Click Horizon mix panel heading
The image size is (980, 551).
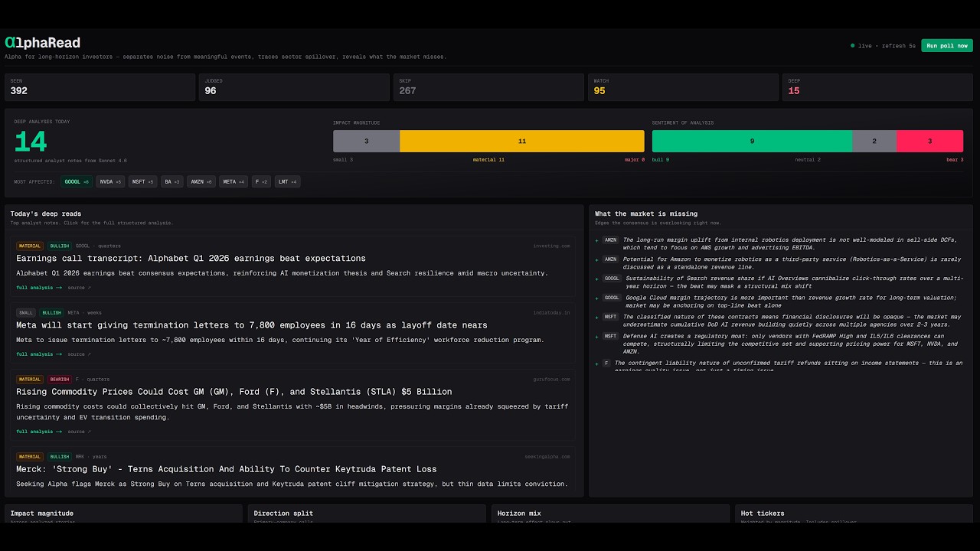click(x=520, y=514)
